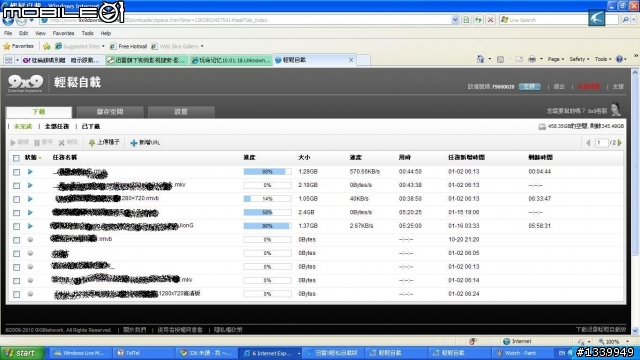Open the Quick Tabs grid icon
Image resolution: width=640 pixels, height=360 pixels.
tap(9, 60)
